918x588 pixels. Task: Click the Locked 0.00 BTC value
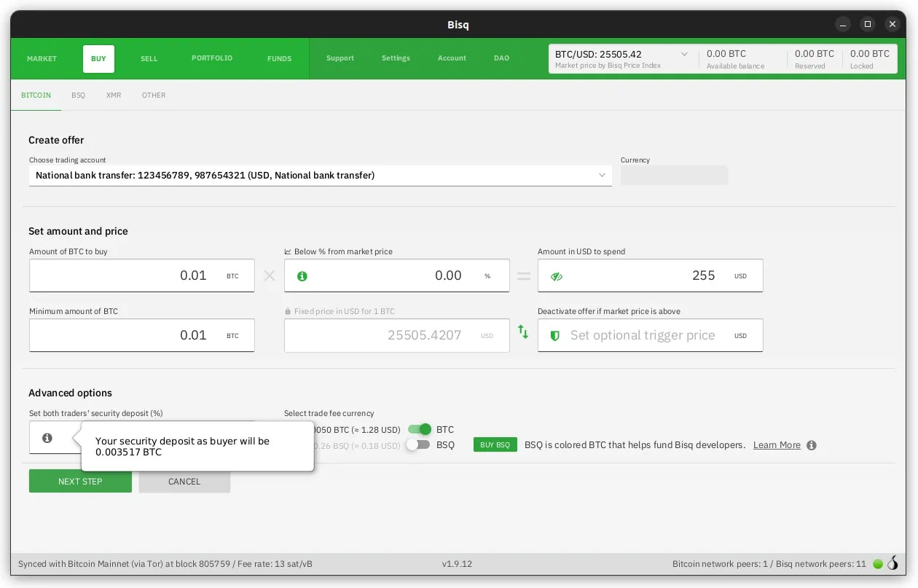tap(870, 54)
